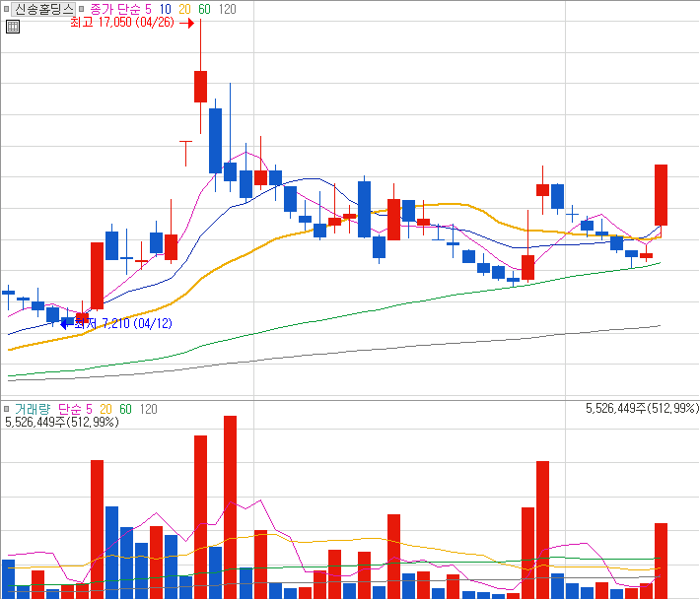The width and height of the screenshot is (700, 599).
Task: Select the orange 20-day volume average label
Action: click(x=105, y=409)
